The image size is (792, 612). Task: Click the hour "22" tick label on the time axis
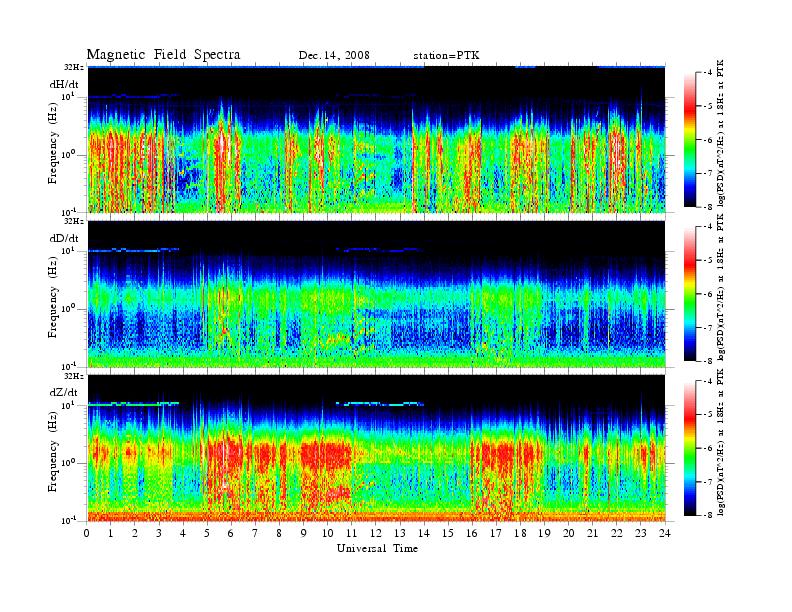[617, 533]
